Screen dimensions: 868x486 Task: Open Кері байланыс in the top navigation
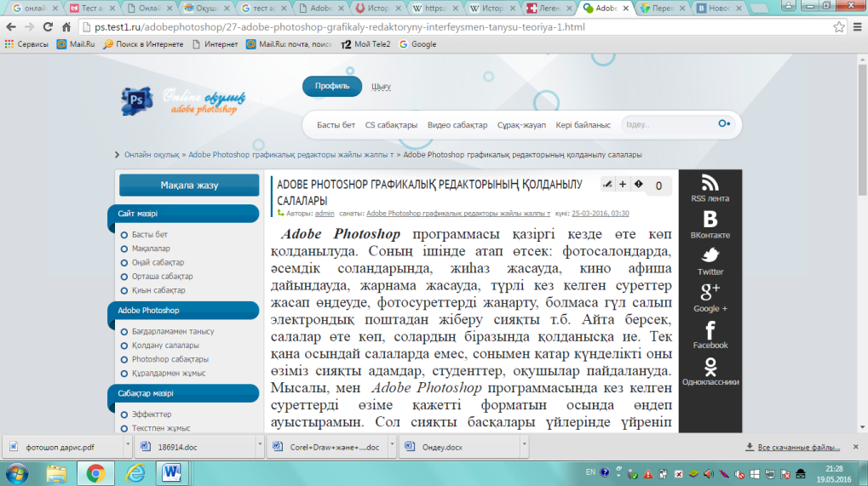[583, 125]
